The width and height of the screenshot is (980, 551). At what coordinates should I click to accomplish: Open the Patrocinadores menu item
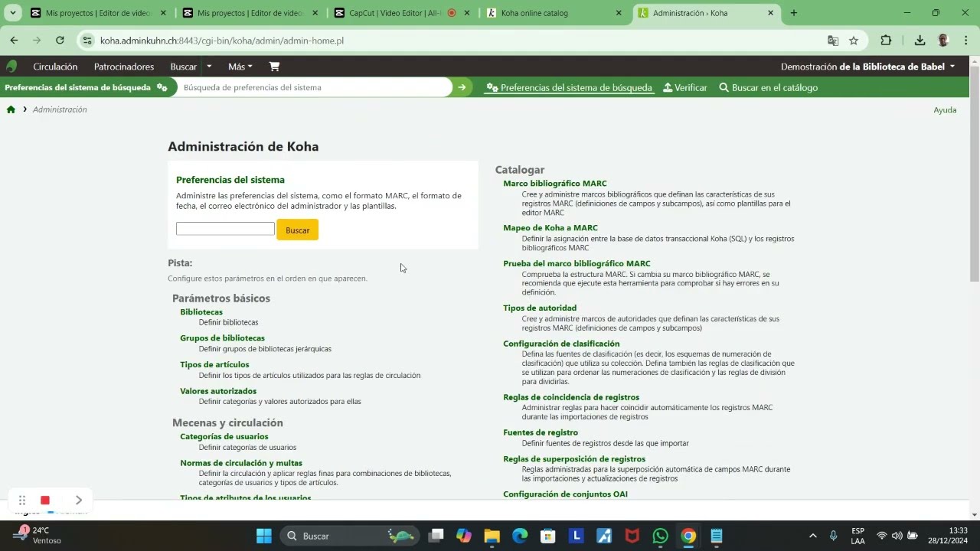pos(124,67)
